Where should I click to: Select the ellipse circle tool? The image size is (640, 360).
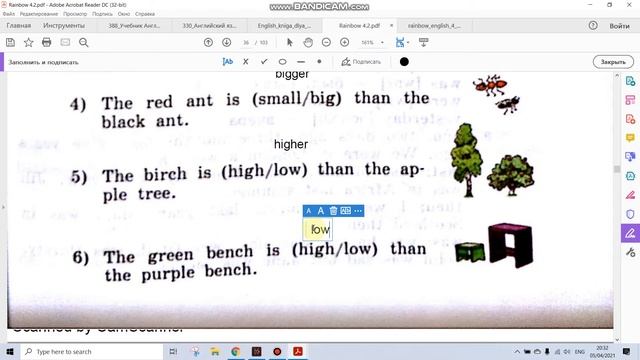point(282,62)
